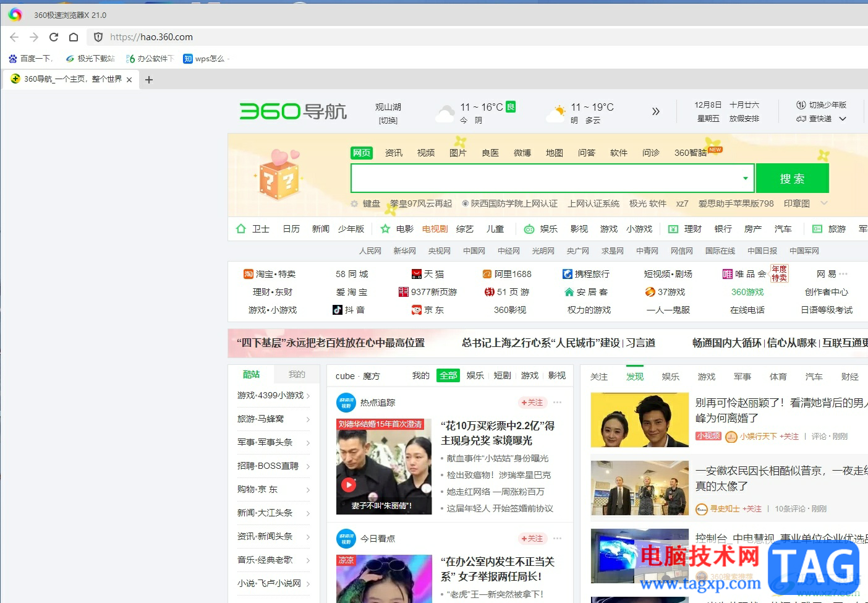868x603 pixels.
Task: Open more options for 热点追踪 card
Action: tap(557, 403)
